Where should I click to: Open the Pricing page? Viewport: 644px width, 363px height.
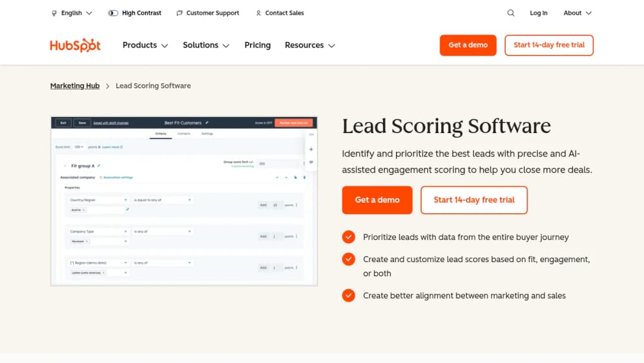[258, 45]
